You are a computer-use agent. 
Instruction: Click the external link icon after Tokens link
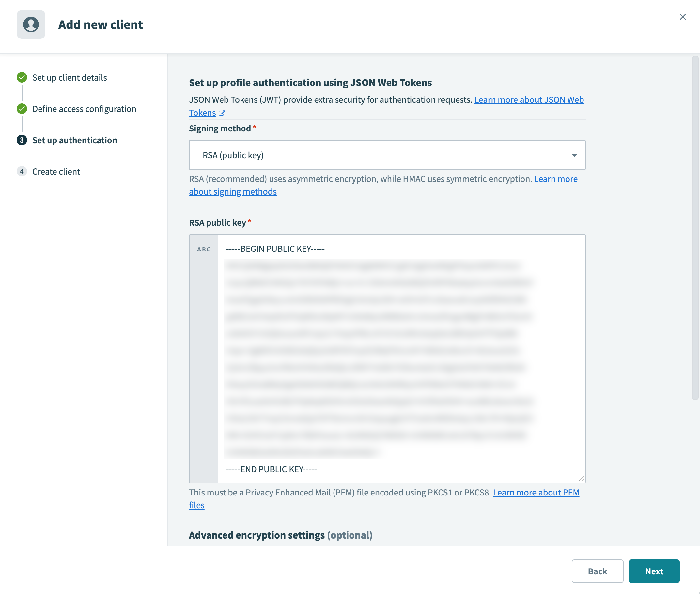[x=222, y=113]
